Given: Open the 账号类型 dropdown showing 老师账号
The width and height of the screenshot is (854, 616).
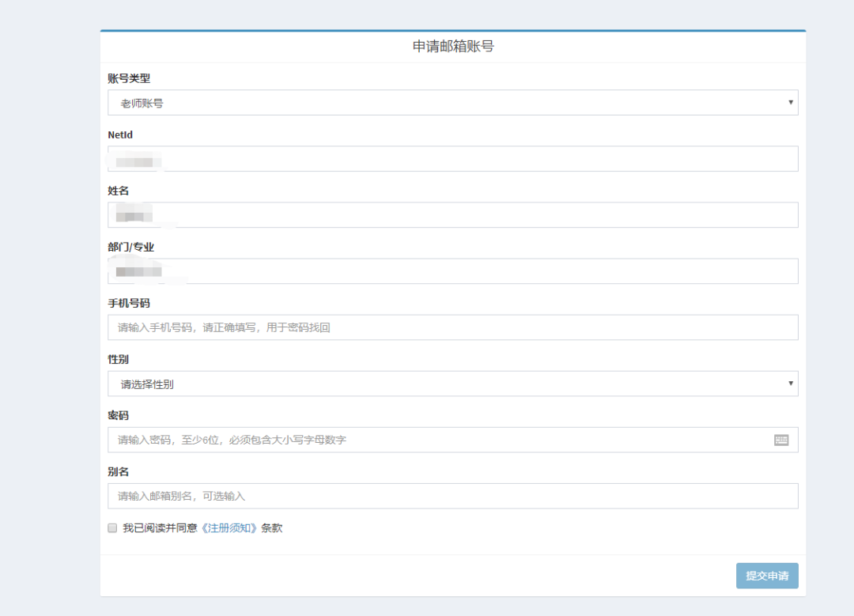Looking at the screenshot, I should [x=452, y=102].
